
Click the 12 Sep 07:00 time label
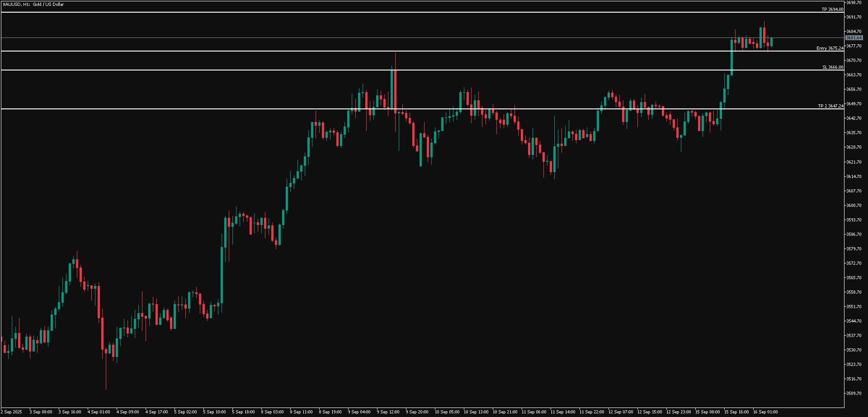620,412
